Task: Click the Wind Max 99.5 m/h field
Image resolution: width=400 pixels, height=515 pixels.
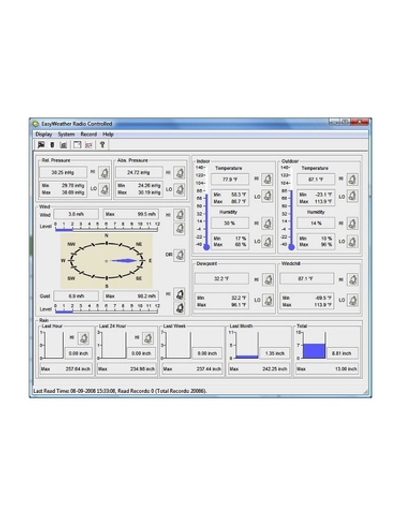Action: click(x=131, y=214)
